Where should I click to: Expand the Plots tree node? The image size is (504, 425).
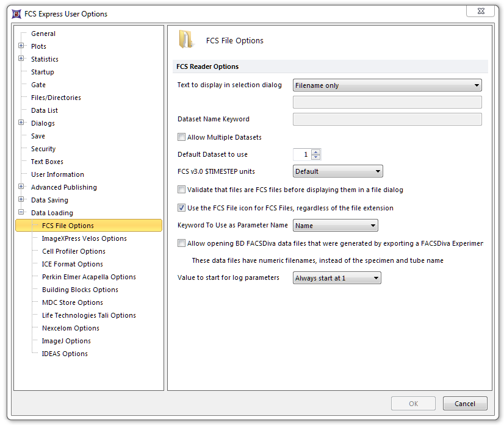click(21, 46)
